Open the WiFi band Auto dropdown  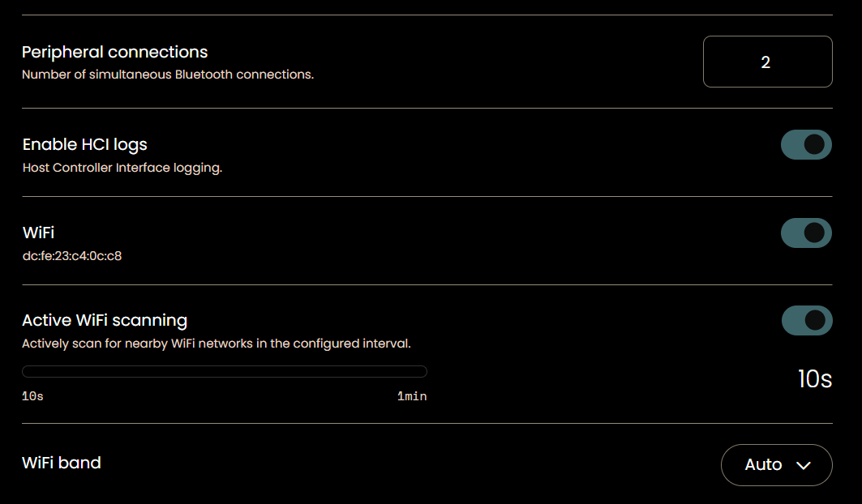tap(776, 465)
